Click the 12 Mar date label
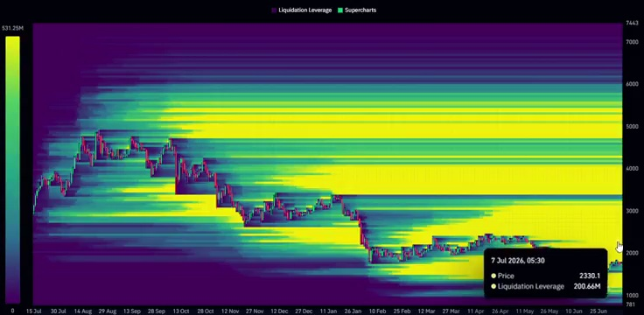 tap(427, 311)
